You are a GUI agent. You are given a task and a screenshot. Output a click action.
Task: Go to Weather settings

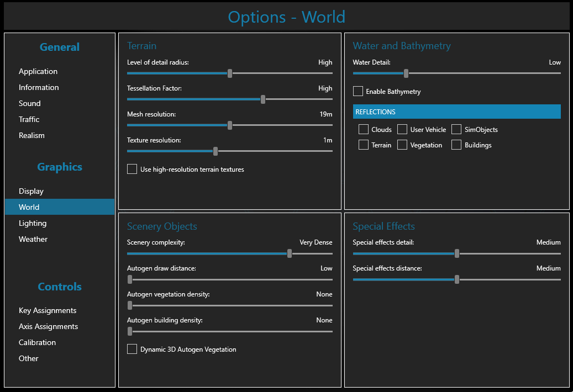coord(33,239)
